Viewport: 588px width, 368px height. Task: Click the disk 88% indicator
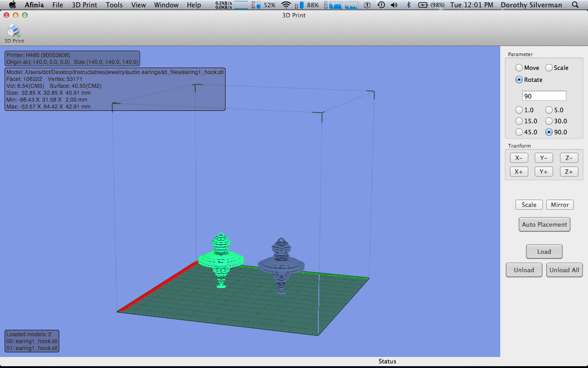(x=307, y=5)
